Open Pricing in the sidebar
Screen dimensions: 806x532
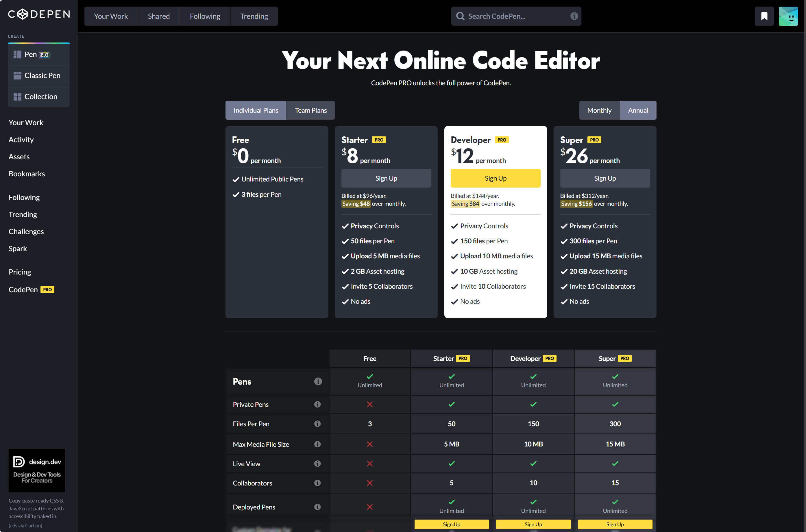(20, 272)
